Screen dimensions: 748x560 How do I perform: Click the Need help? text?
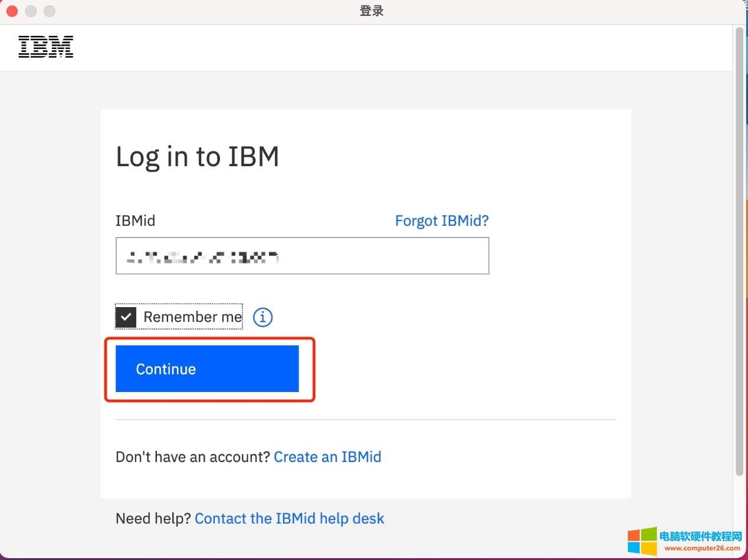[153, 519]
